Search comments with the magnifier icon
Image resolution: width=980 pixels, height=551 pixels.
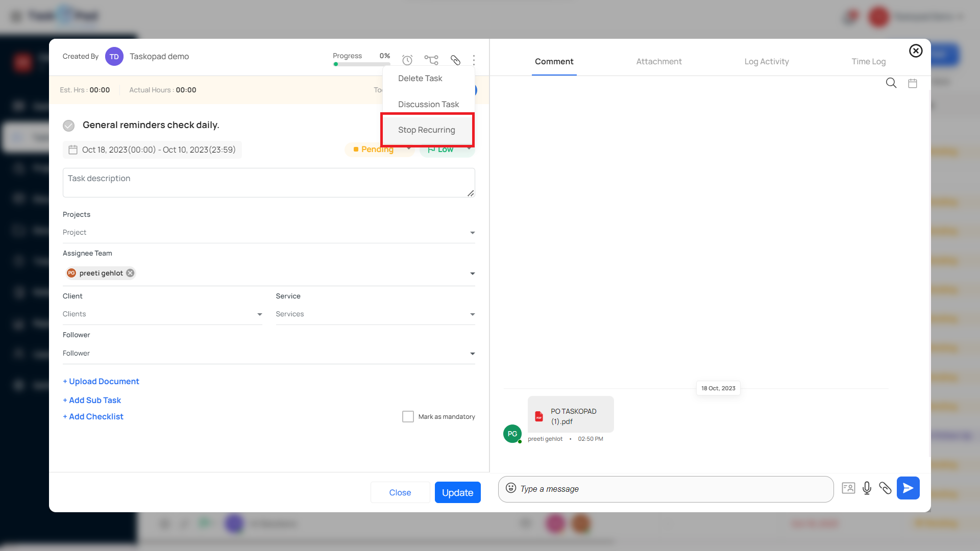(x=891, y=83)
